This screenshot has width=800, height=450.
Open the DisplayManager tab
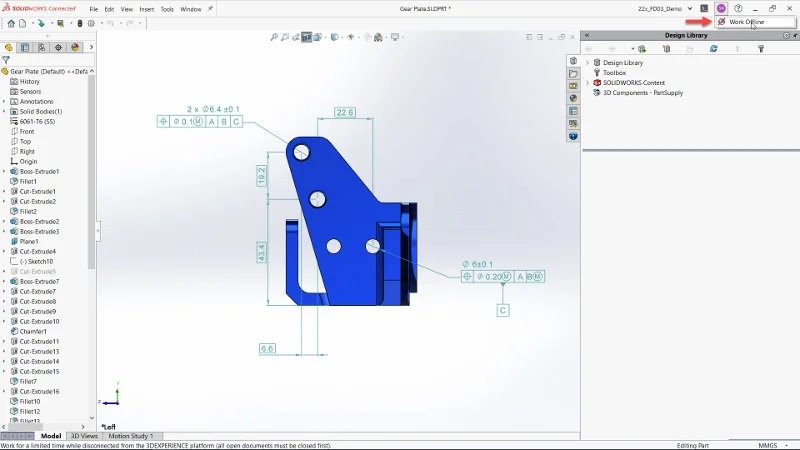pos(75,47)
